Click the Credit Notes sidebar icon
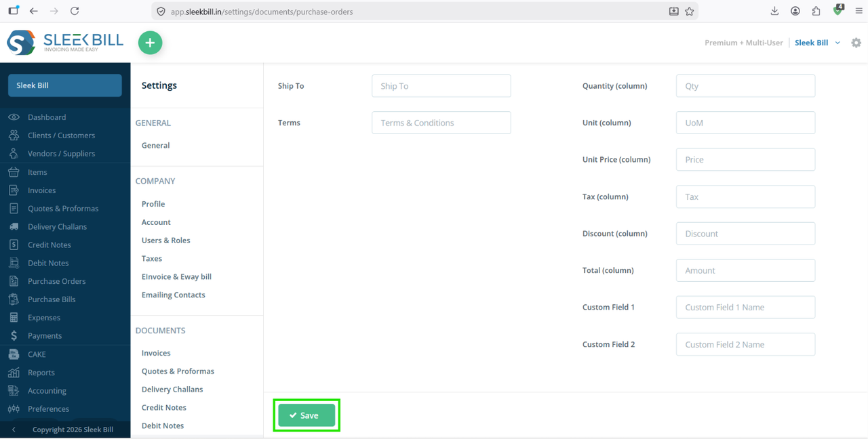868x439 pixels. [x=14, y=245]
